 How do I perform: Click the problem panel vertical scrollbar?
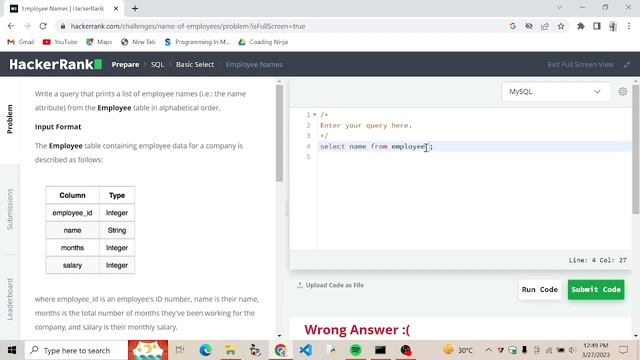click(x=279, y=133)
